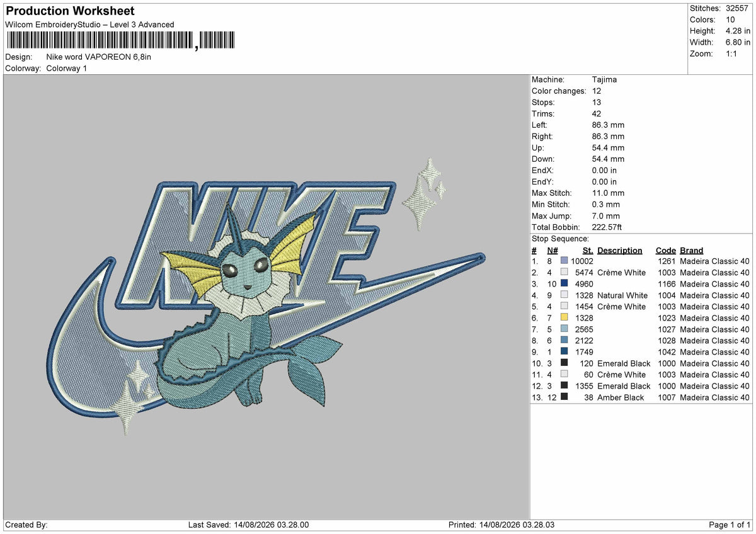Click the Natural White swatch in stop 4

564,295
